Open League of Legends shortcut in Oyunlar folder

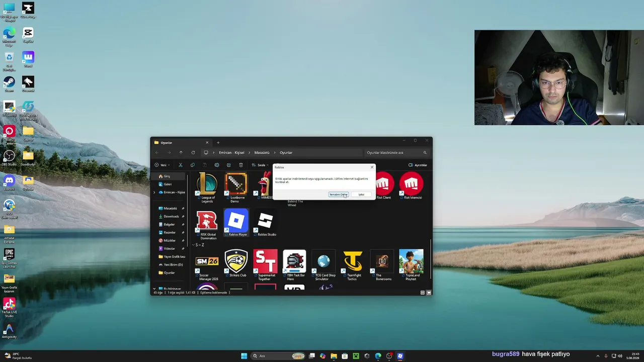[207, 187]
